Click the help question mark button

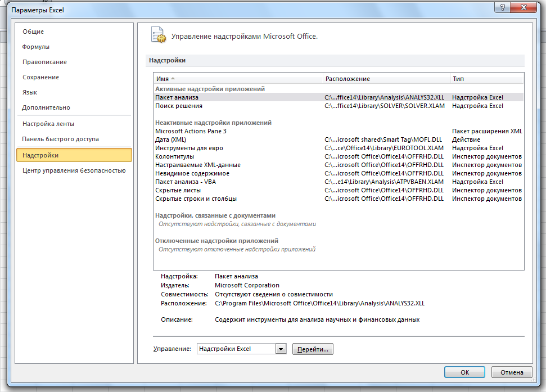tap(502, 7)
